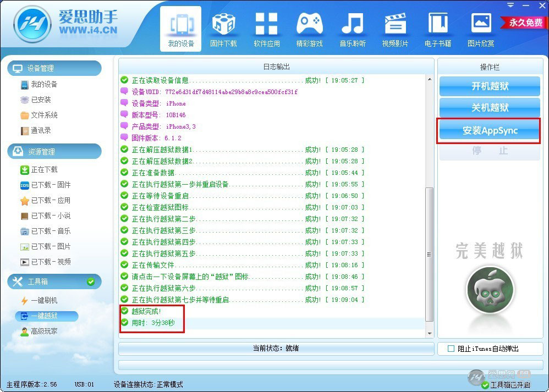Open 已下载－应用 list

pos(51,201)
